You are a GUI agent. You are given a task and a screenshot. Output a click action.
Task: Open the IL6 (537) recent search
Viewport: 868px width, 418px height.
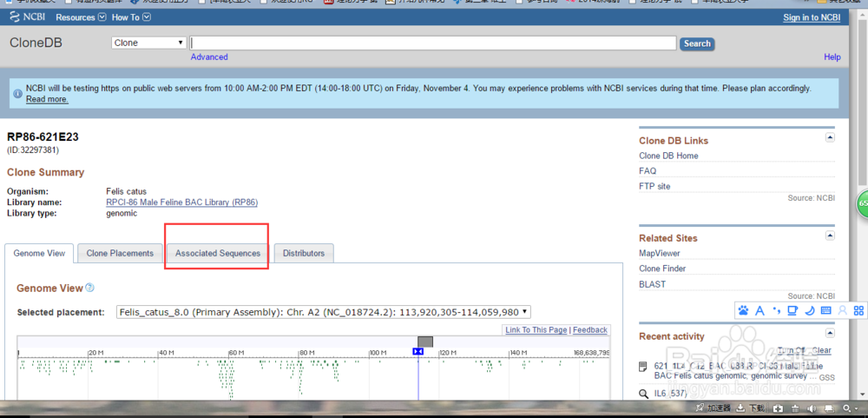click(x=672, y=395)
